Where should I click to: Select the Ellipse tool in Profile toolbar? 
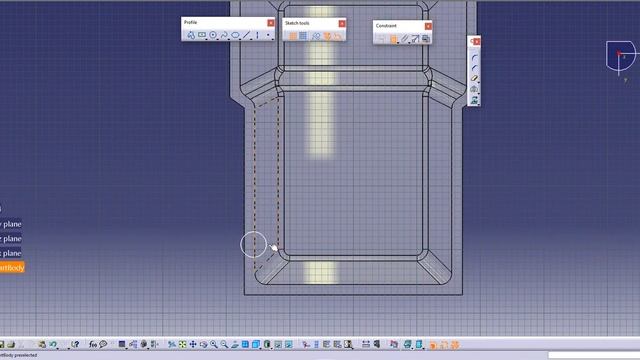coord(235,35)
